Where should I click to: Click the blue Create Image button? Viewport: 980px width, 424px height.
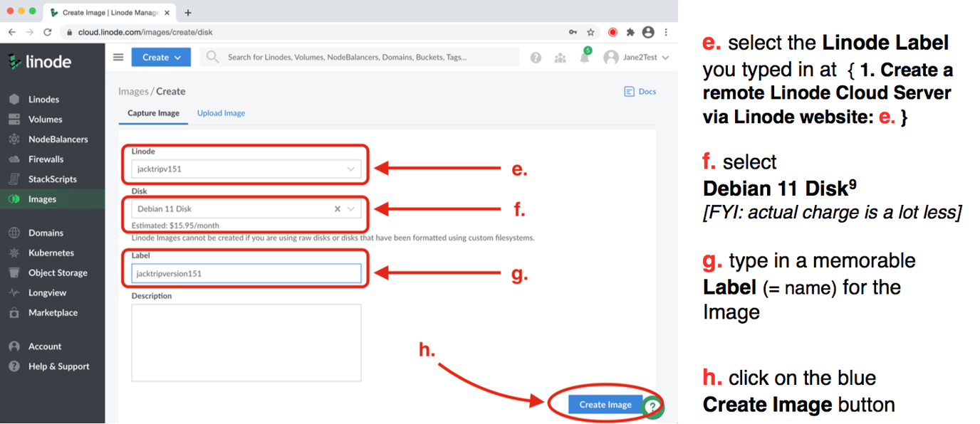tap(605, 405)
